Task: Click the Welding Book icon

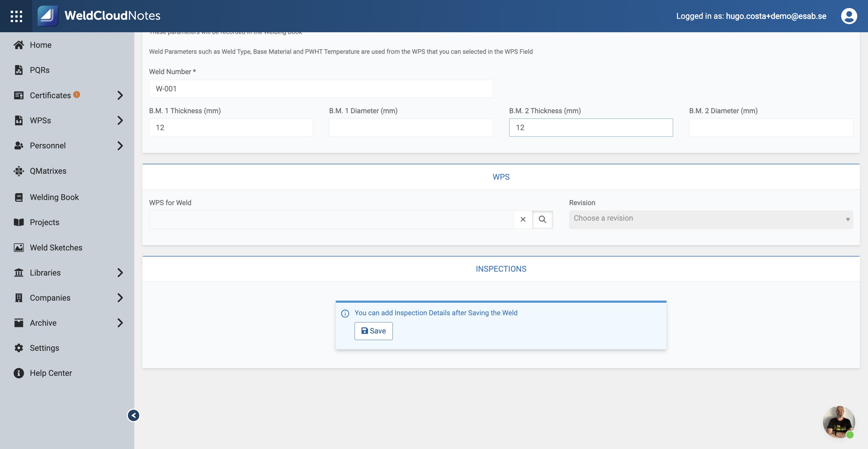Action: tap(19, 197)
